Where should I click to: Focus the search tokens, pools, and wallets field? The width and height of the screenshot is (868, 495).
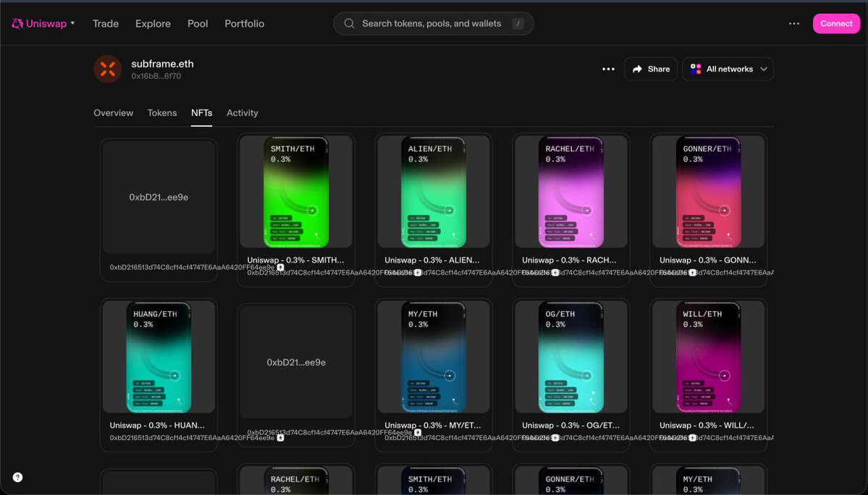[x=434, y=24]
